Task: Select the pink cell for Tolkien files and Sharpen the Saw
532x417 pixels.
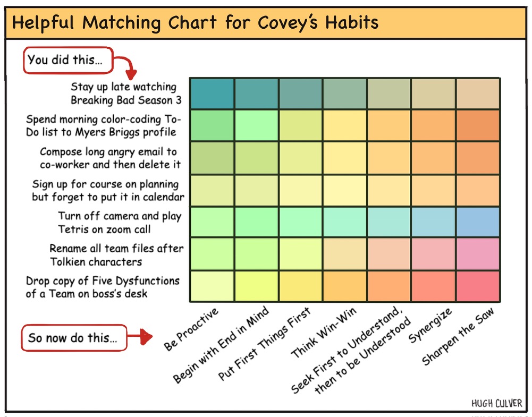Action: tap(478, 254)
